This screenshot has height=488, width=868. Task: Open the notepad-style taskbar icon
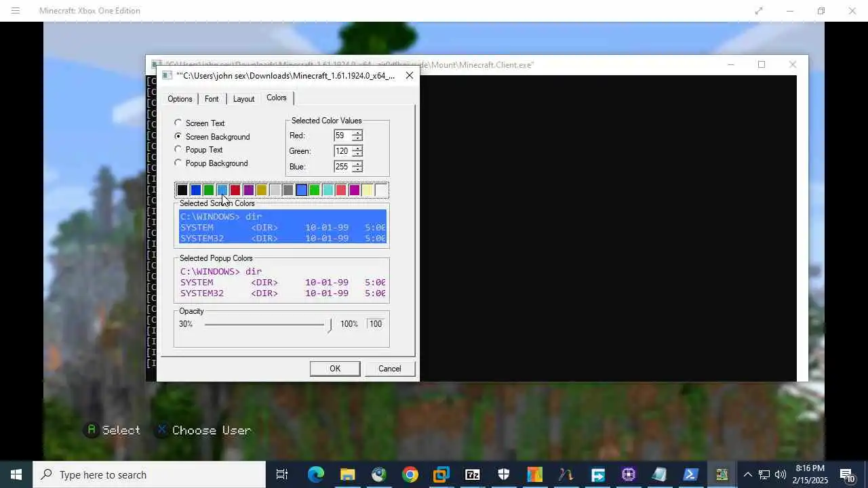pyautogui.click(x=659, y=474)
